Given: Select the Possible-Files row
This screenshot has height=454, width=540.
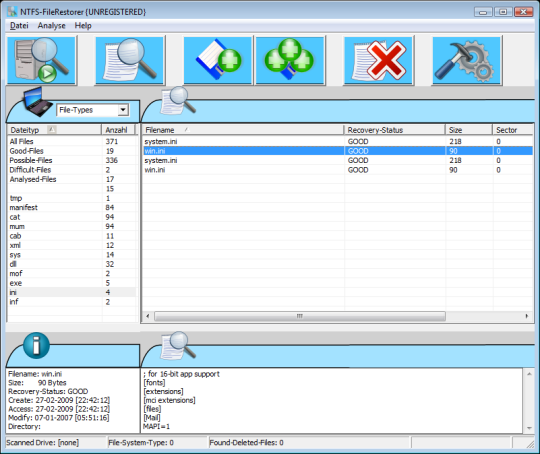Looking at the screenshot, I should coord(72,161).
